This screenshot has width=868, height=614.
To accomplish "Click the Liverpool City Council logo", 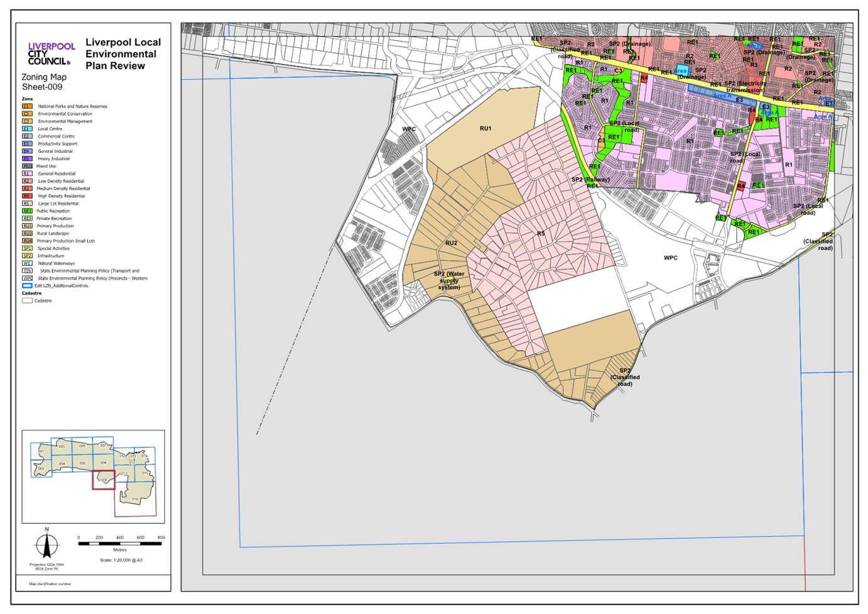I will pyautogui.click(x=50, y=54).
